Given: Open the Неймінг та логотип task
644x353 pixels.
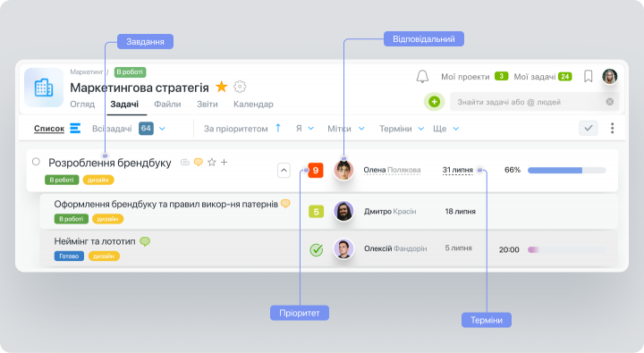Looking at the screenshot, I should (x=95, y=241).
